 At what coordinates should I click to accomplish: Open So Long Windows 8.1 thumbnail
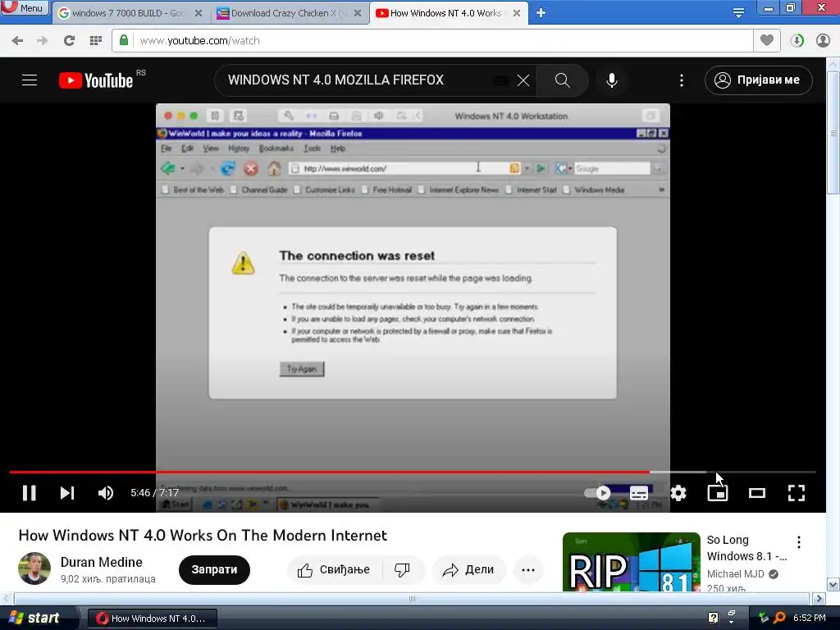coord(631,562)
